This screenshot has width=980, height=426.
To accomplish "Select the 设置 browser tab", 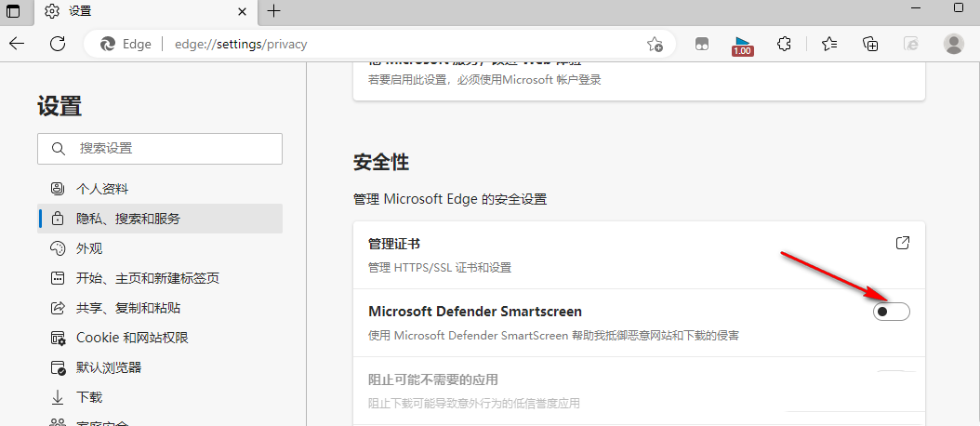I will 146,11.
